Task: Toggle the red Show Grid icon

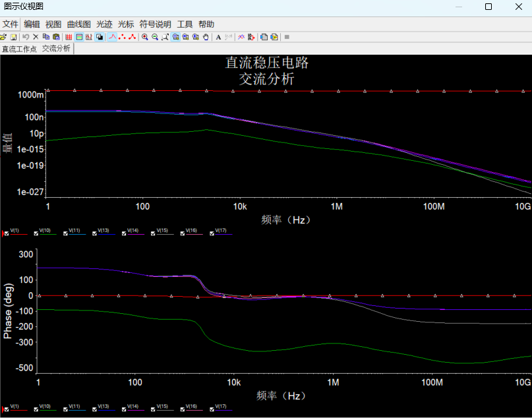Action: point(69,37)
